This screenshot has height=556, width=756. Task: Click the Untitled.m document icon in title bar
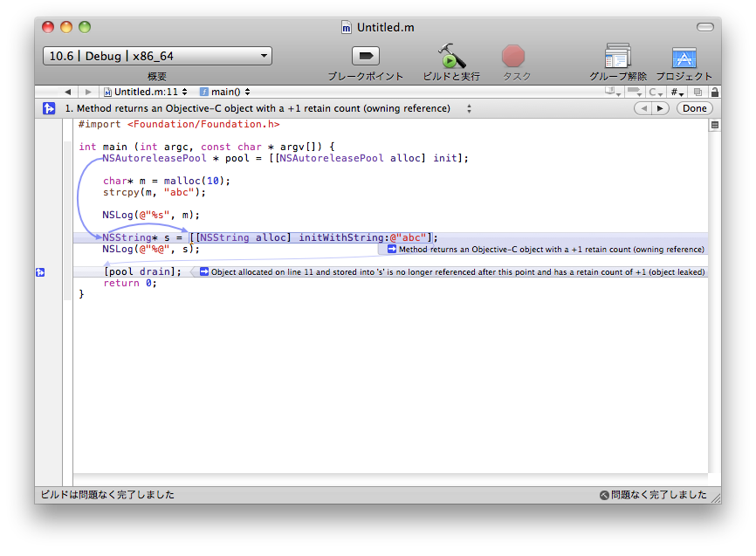347,27
